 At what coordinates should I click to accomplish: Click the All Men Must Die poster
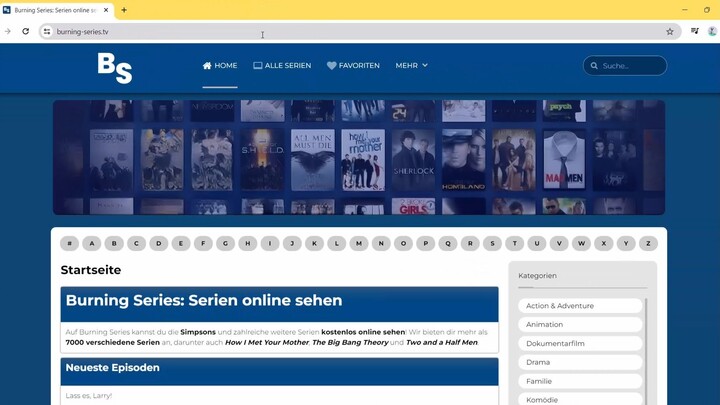[x=313, y=160]
